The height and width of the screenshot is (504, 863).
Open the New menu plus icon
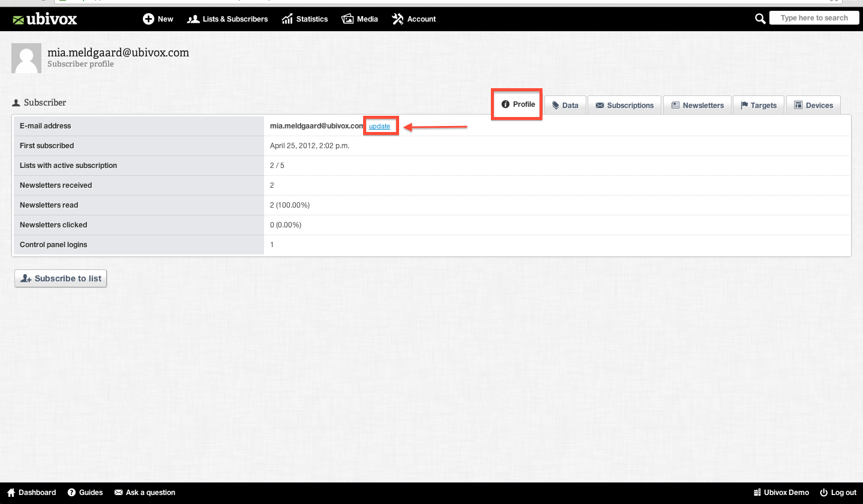pyautogui.click(x=148, y=19)
